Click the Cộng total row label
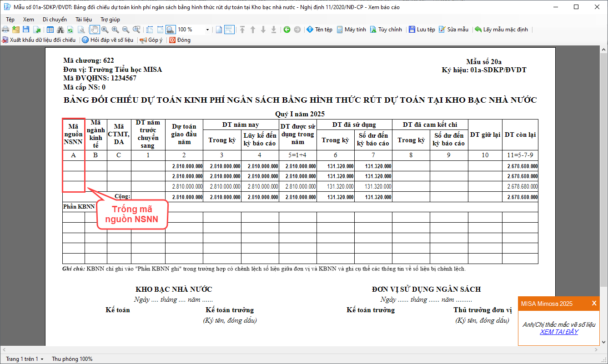This screenshot has height=364, width=608. point(123,196)
